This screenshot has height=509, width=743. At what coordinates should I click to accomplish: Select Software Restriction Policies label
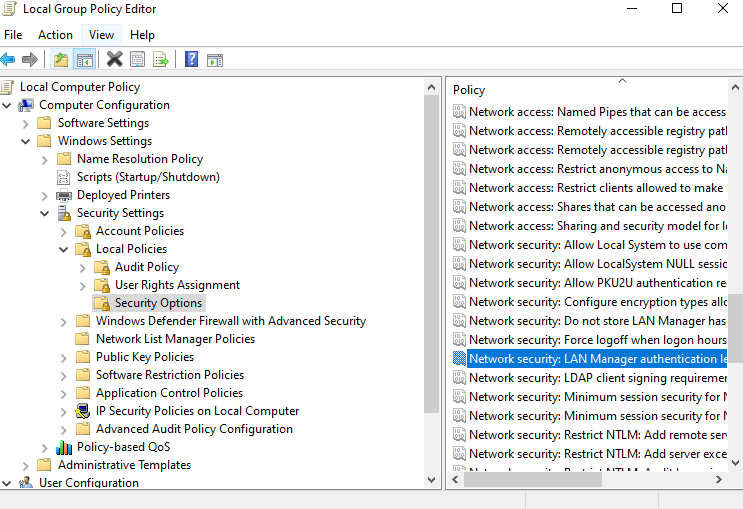point(170,375)
